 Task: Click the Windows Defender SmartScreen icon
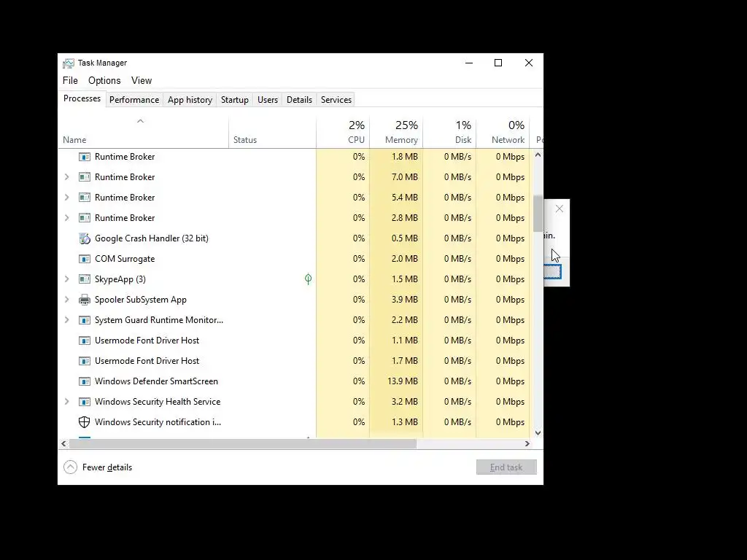pos(85,381)
